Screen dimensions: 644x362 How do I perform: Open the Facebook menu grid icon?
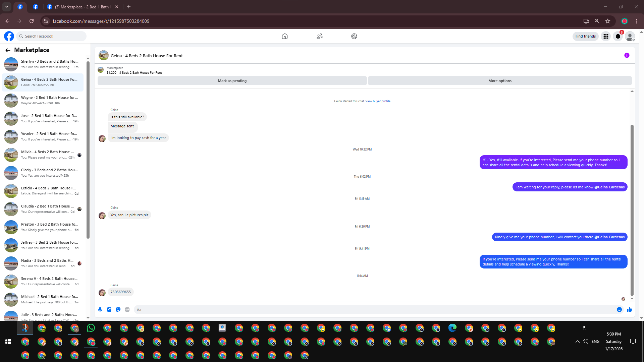click(x=606, y=36)
